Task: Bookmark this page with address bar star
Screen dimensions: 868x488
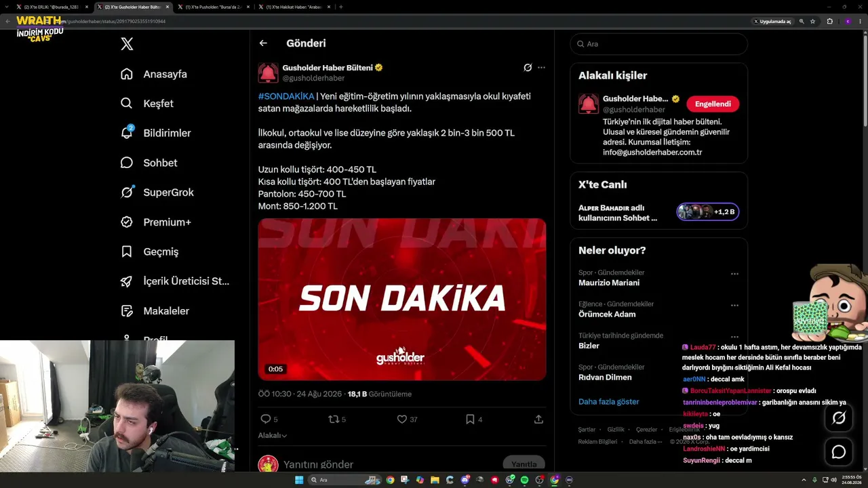Action: (812, 21)
